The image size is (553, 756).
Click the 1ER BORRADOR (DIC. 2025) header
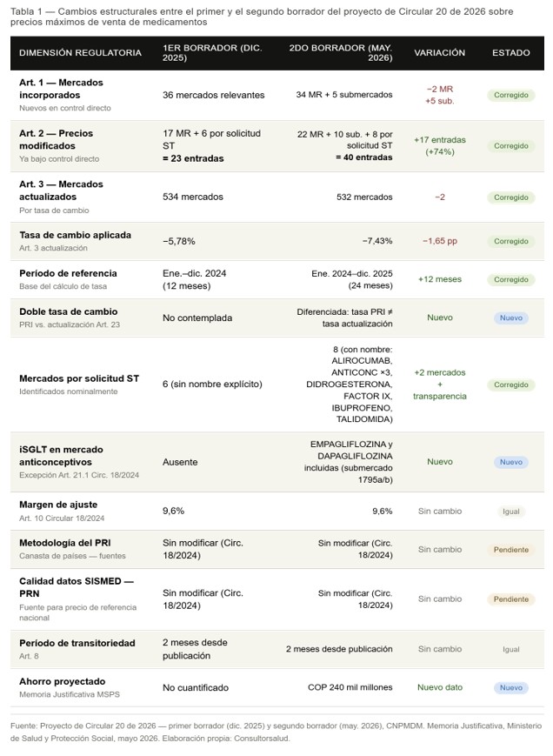pyautogui.click(x=212, y=52)
